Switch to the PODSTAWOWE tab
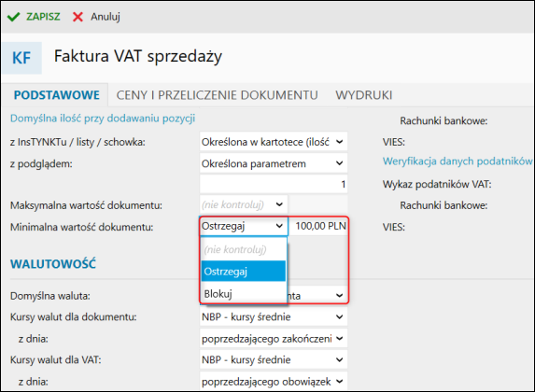The height and width of the screenshot is (392, 535). (x=57, y=95)
